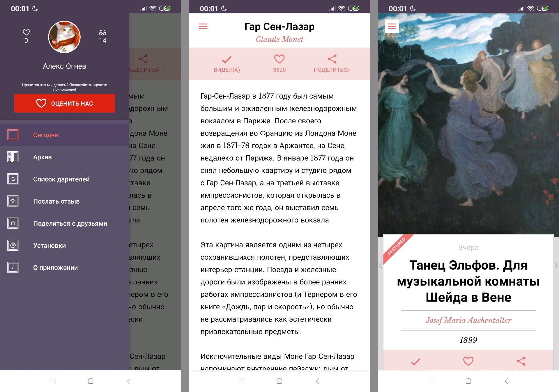Select Поделиться с друзьями menu entry
559x392 pixels.
[x=65, y=223]
